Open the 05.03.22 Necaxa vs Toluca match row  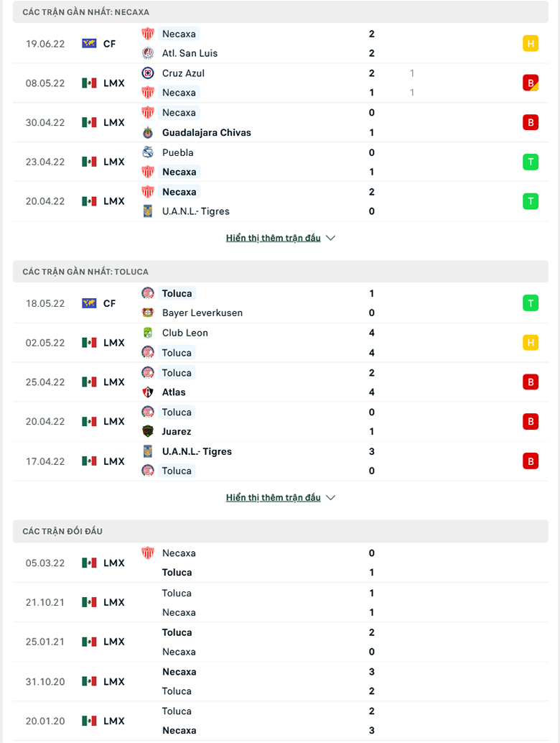(281, 563)
